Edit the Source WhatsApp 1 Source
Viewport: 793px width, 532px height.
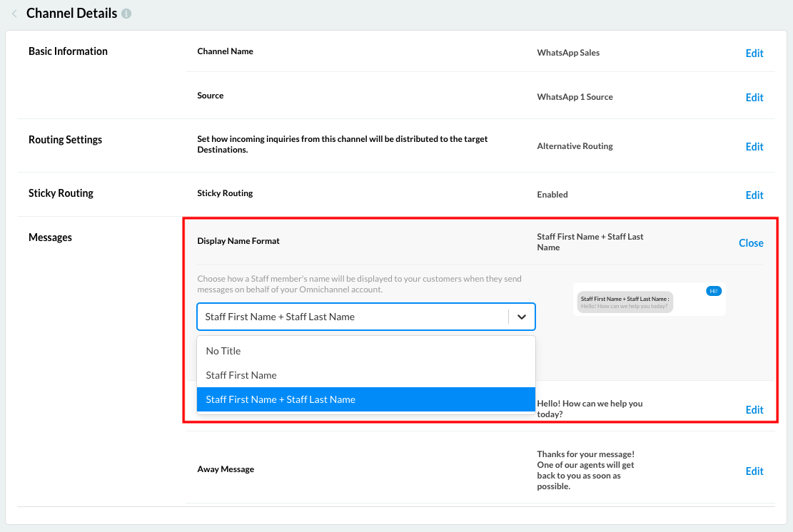point(754,98)
